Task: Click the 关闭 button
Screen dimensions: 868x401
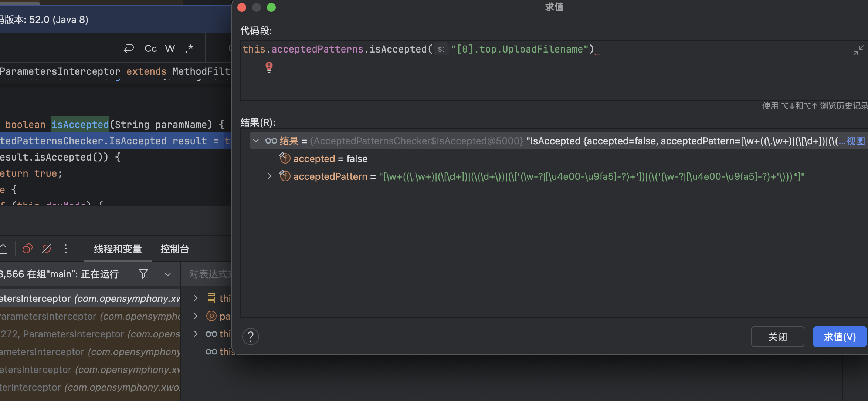Action: (777, 337)
